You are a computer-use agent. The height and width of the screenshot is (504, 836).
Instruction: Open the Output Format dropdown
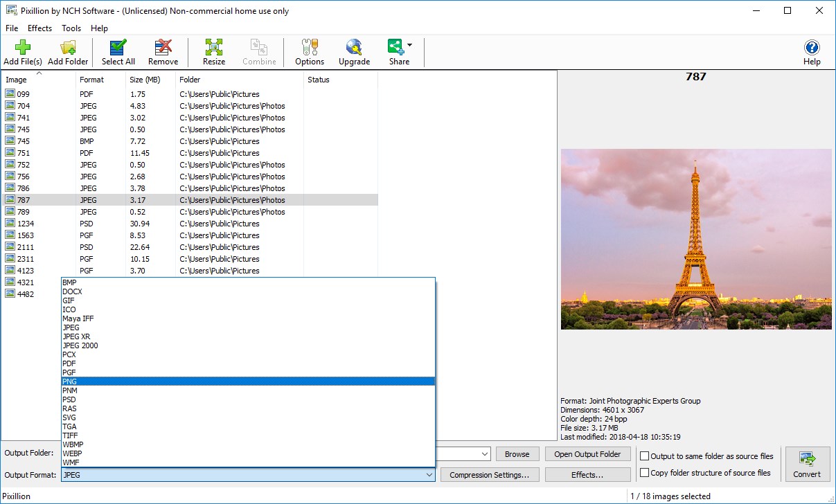pos(429,475)
